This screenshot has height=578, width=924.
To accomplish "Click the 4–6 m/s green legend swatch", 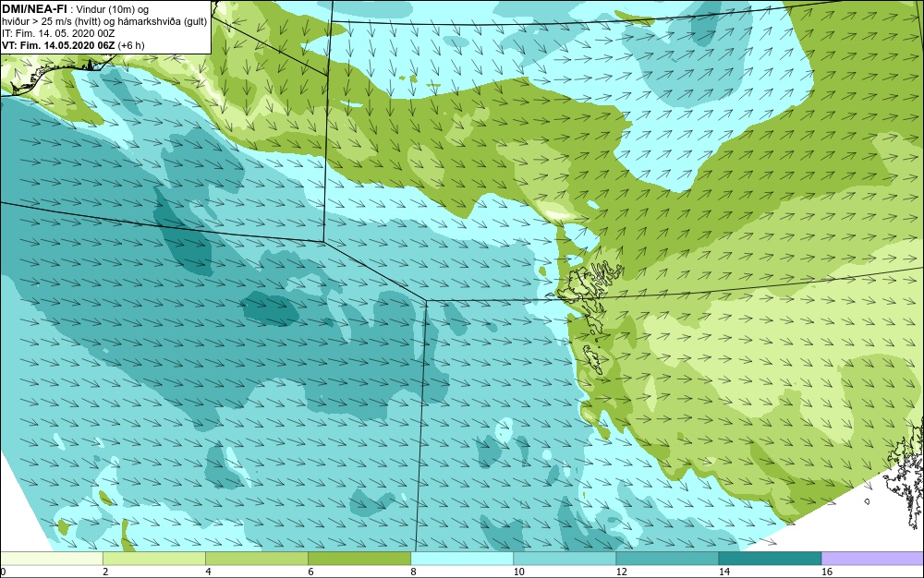I will click(257, 558).
